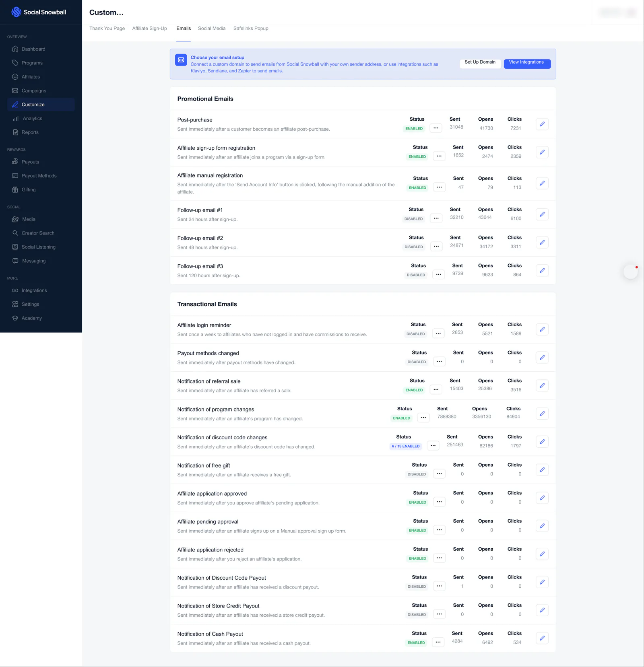Open status options for Post-purchase email
The width and height of the screenshot is (644, 667).
[436, 128]
